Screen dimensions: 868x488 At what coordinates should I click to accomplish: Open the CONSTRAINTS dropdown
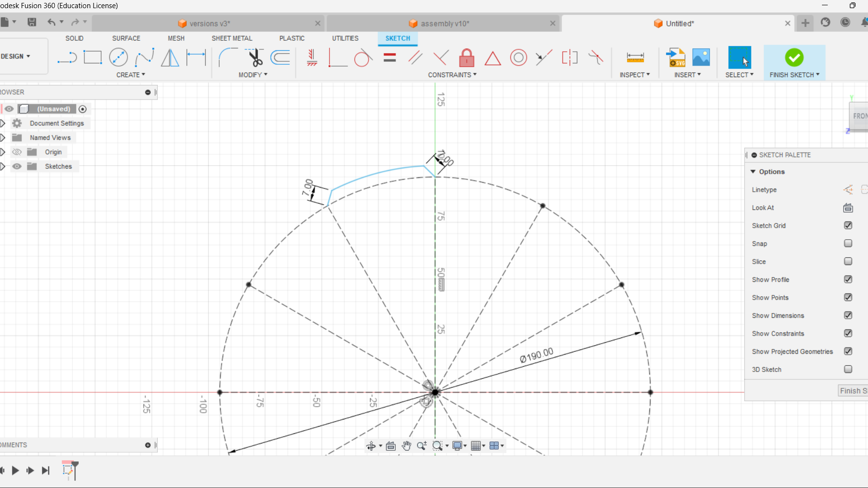pyautogui.click(x=451, y=74)
